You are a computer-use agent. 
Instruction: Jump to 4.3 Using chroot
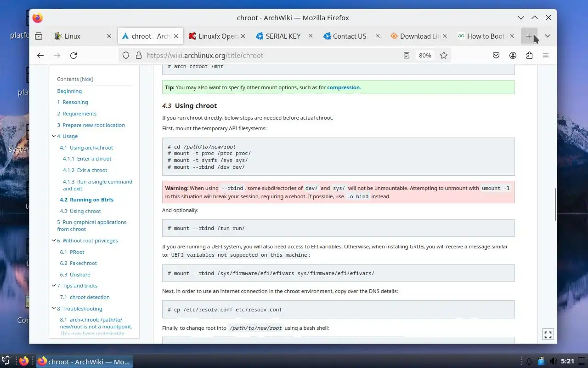click(x=80, y=211)
